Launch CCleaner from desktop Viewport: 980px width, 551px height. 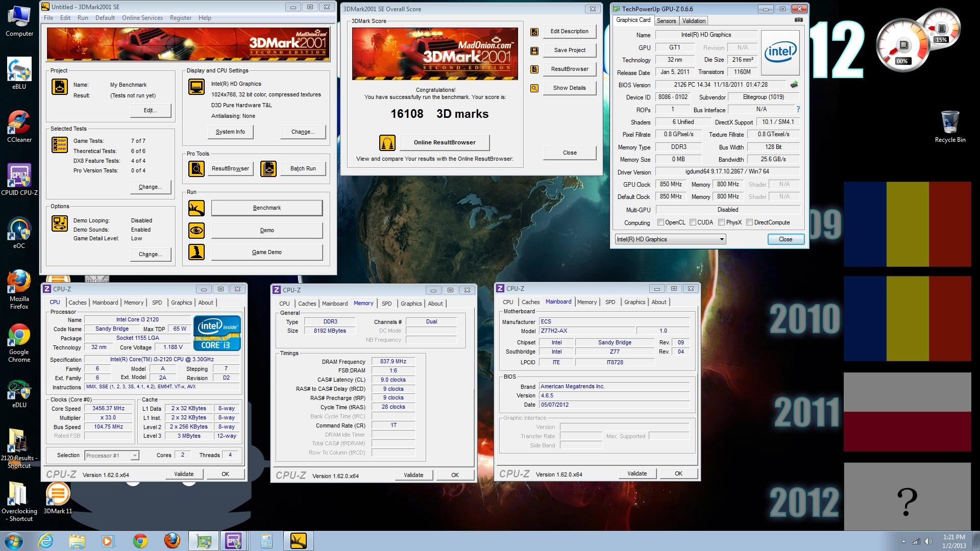(19, 127)
